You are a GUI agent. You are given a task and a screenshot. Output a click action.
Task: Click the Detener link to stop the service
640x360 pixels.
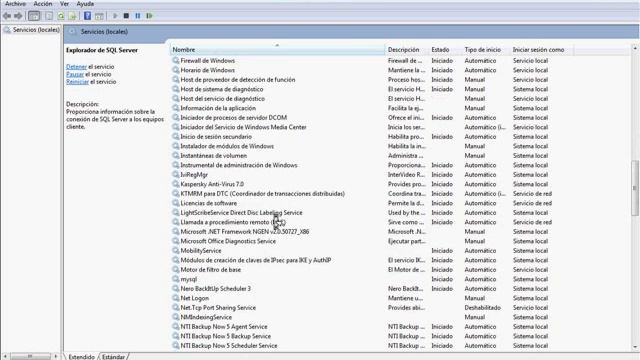76,67
